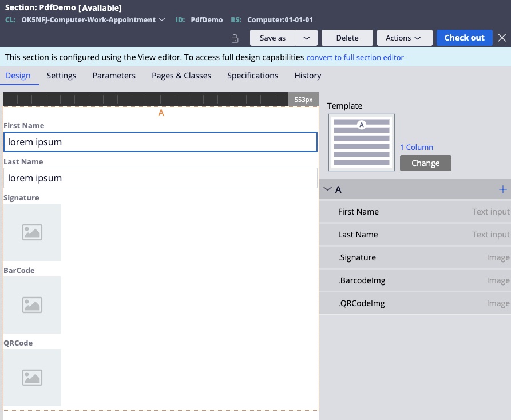Open the Pages & Classes tab
Image resolution: width=511 pixels, height=420 pixels.
tap(181, 76)
